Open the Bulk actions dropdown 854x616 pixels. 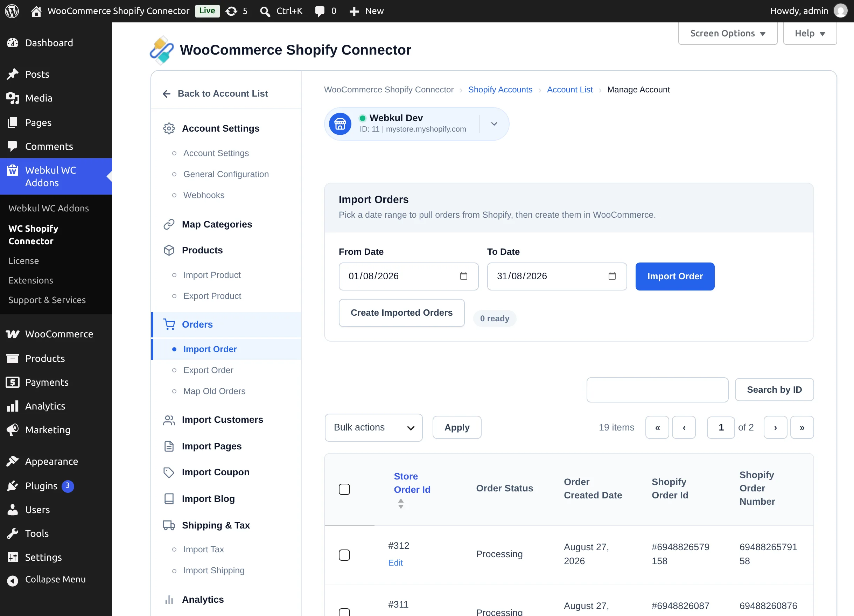[x=373, y=427]
